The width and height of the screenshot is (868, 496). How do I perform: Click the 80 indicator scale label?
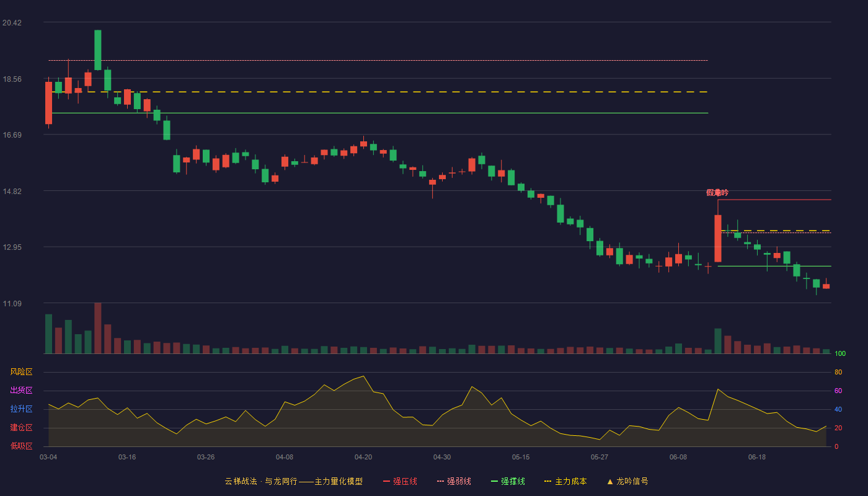click(838, 372)
